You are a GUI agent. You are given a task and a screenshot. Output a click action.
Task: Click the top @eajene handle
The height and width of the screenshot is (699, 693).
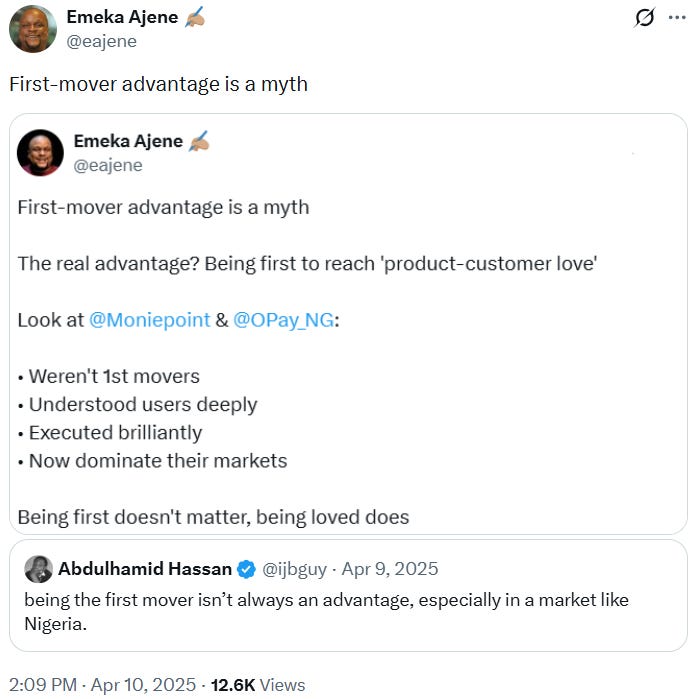pos(101,41)
